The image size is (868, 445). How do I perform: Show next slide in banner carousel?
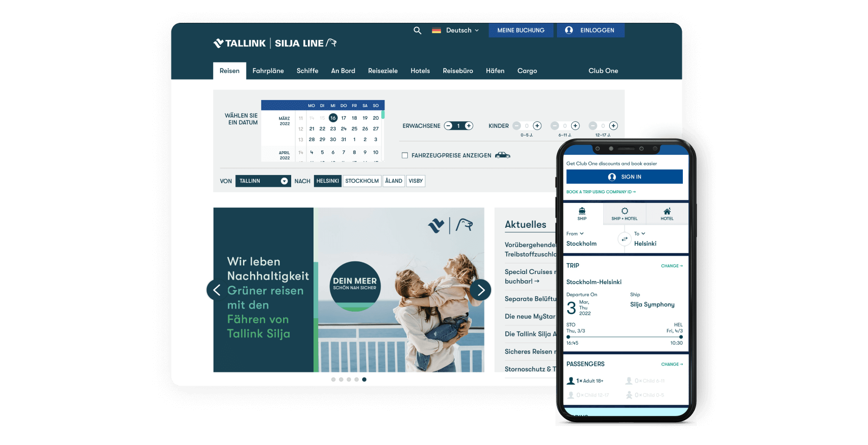pos(481,290)
